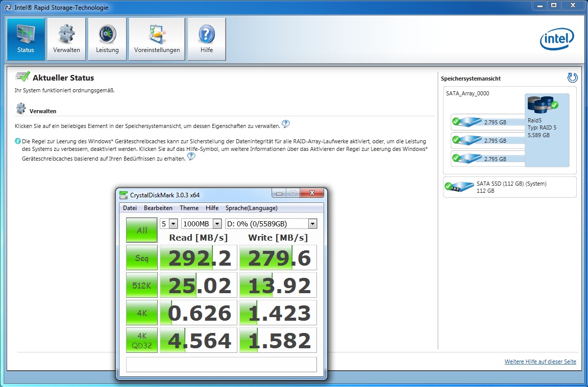Click the Aktueller Status checkmark icon
Image resolution: width=588 pixels, height=387 pixels.
22,77
